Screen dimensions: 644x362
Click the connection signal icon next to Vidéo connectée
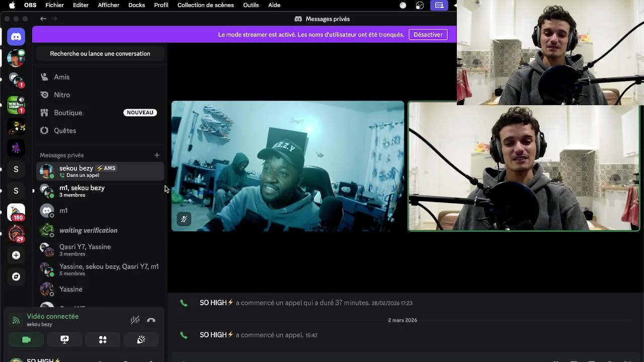(x=16, y=320)
